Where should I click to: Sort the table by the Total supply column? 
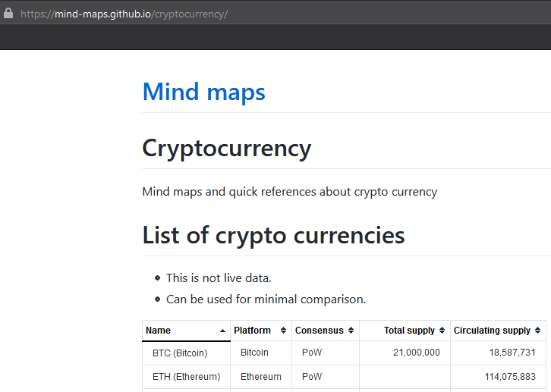pos(405,331)
